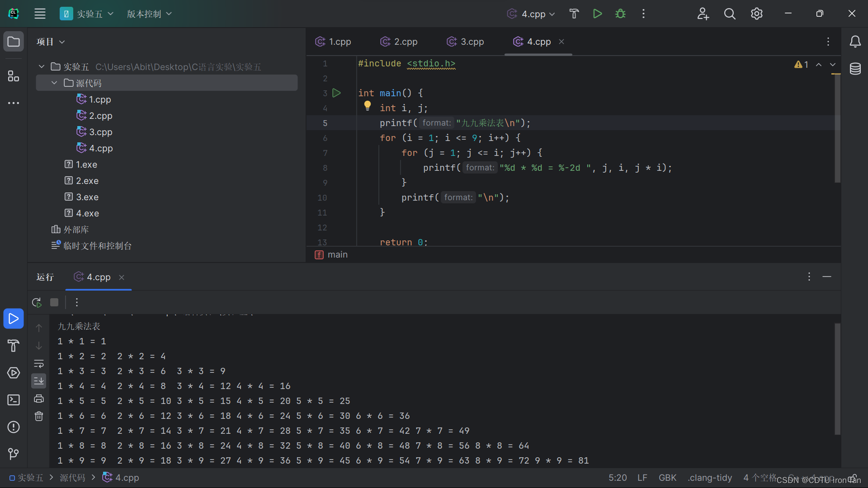Viewport: 868px width, 488px height.
Task: Toggle the Project tool window folder button
Action: coord(14,42)
